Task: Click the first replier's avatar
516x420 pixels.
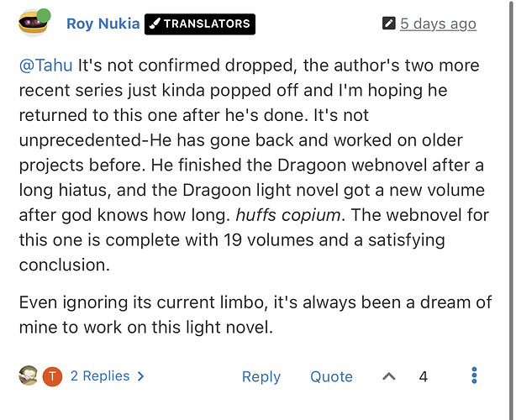Action: (x=29, y=375)
